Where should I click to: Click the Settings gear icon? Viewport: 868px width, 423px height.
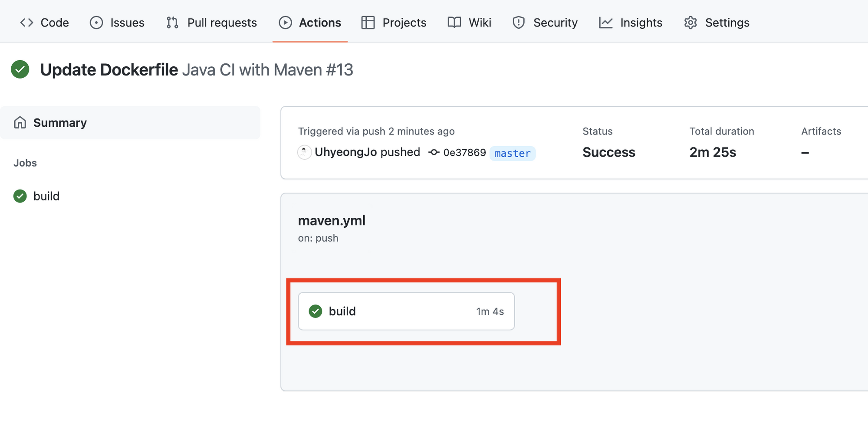tap(690, 23)
